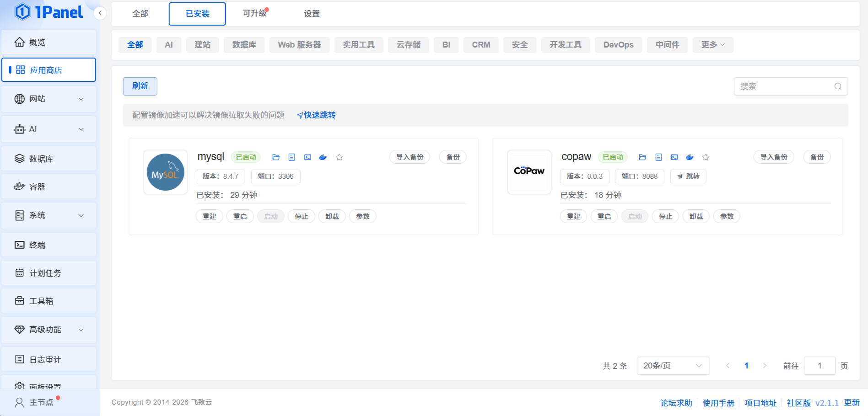The width and height of the screenshot is (868, 416).
Task: Star the copaw app as favorite
Action: [x=706, y=157]
